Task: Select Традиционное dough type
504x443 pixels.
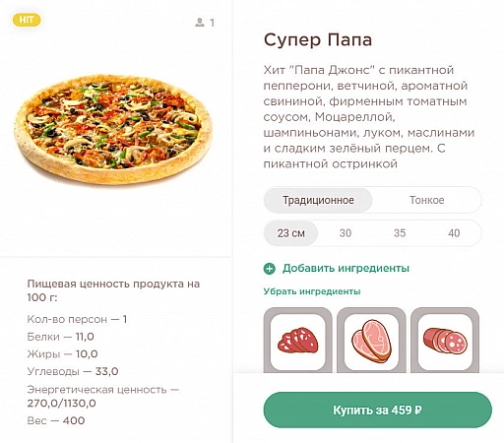Action: tap(318, 200)
